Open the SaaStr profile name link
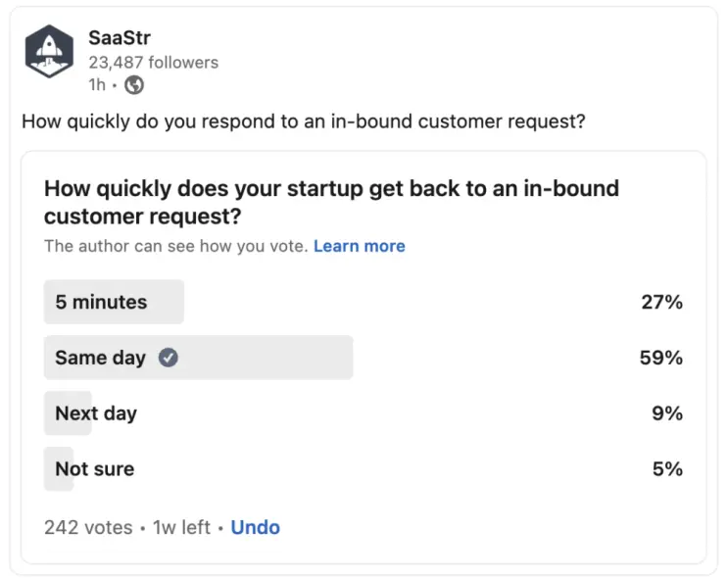Viewport: 728px width, 580px height. pyautogui.click(x=120, y=37)
